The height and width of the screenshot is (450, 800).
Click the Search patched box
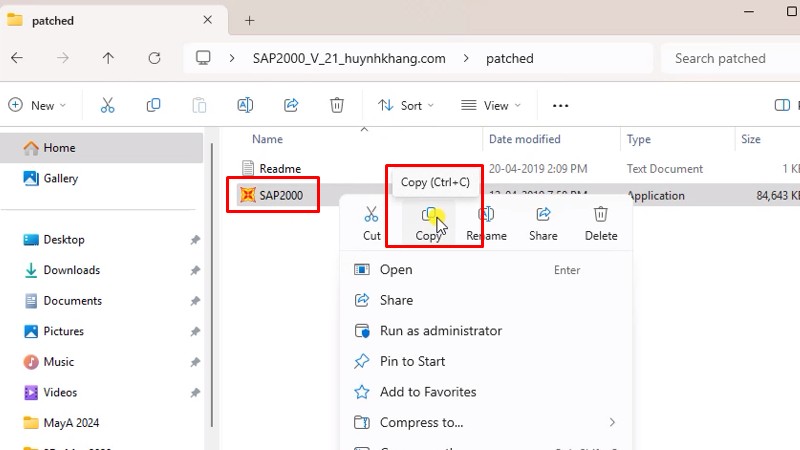coord(730,58)
